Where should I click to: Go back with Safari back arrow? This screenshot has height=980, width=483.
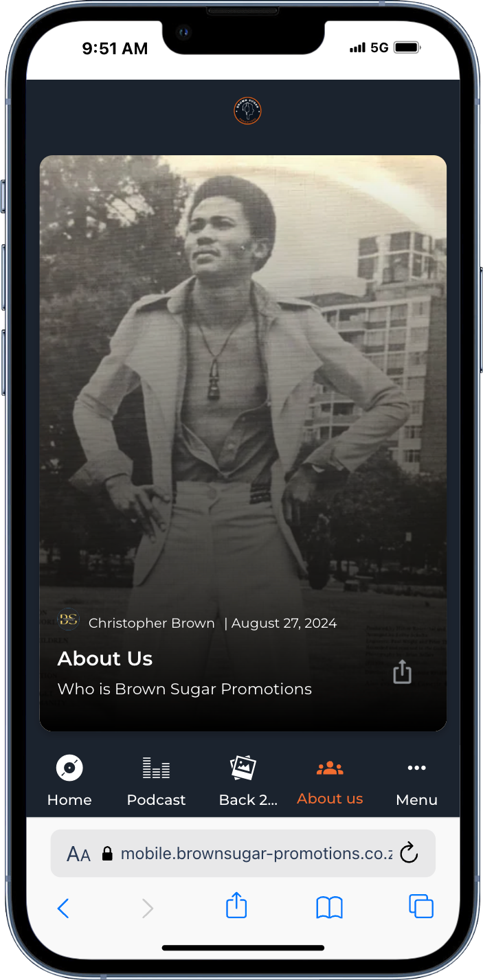point(63,909)
